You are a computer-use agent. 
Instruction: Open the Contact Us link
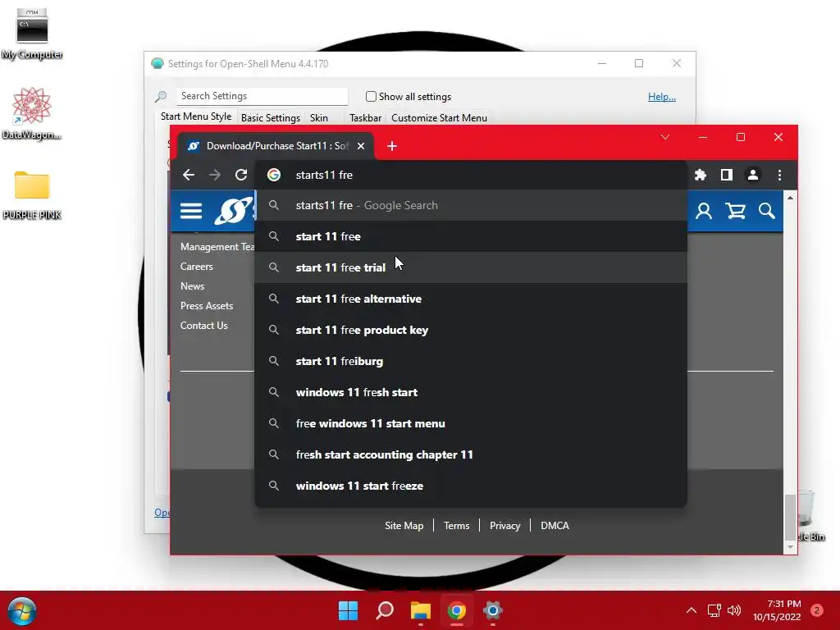click(x=204, y=325)
